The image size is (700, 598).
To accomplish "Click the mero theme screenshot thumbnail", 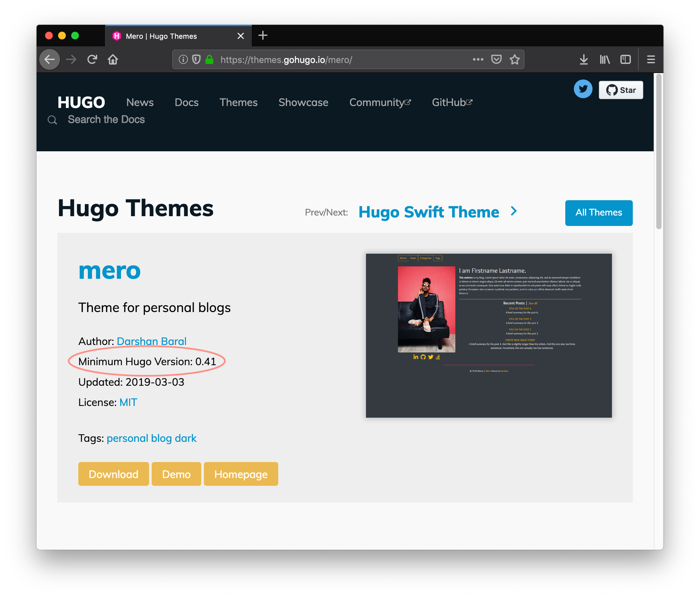I will (x=489, y=335).
